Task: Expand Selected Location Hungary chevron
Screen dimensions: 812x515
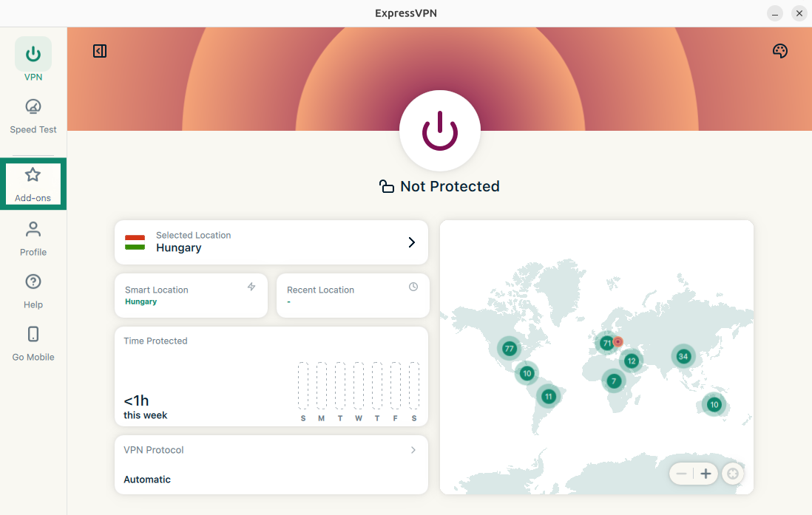Action: (x=412, y=242)
